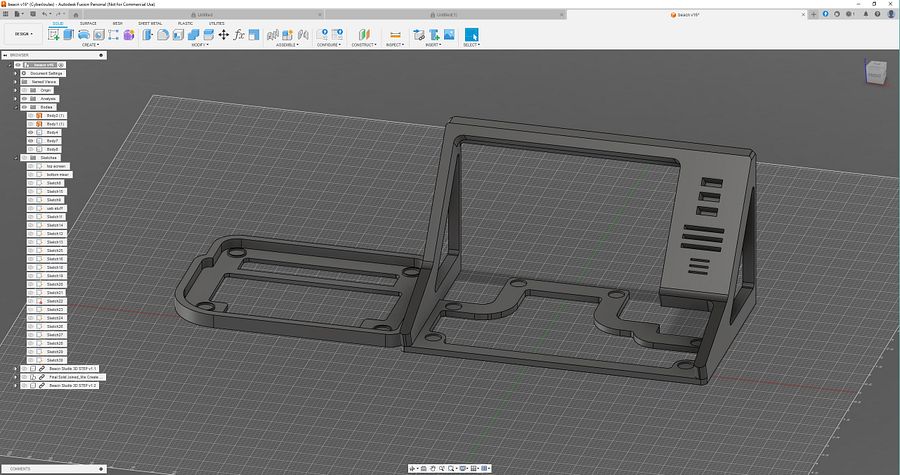Switch to the Mesh tab

(118, 24)
